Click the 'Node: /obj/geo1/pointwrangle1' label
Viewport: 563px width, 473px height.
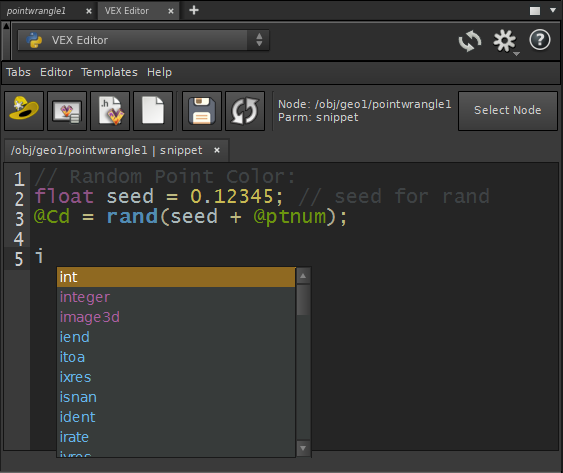pyautogui.click(x=364, y=104)
